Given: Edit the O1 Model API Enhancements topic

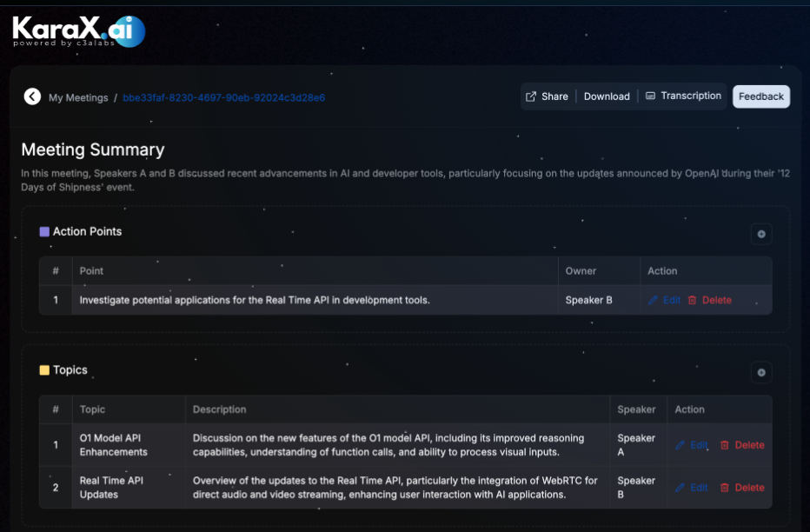Looking at the screenshot, I should pos(692,445).
